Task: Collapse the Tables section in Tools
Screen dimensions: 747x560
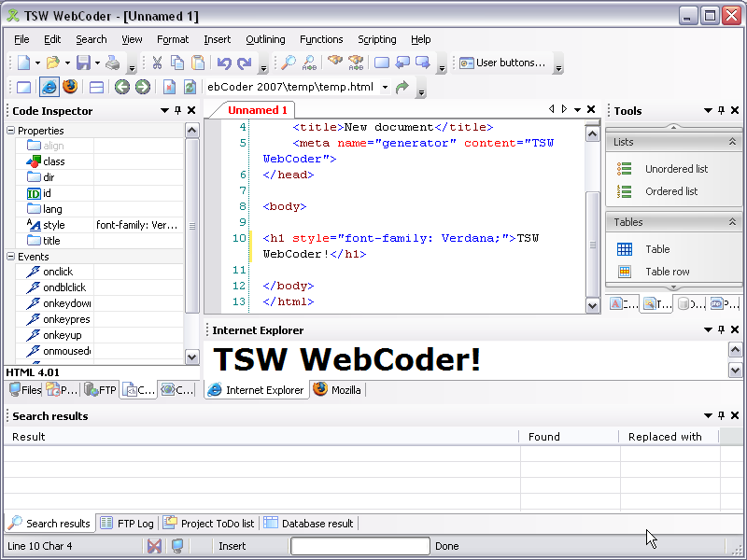Action: [x=732, y=222]
